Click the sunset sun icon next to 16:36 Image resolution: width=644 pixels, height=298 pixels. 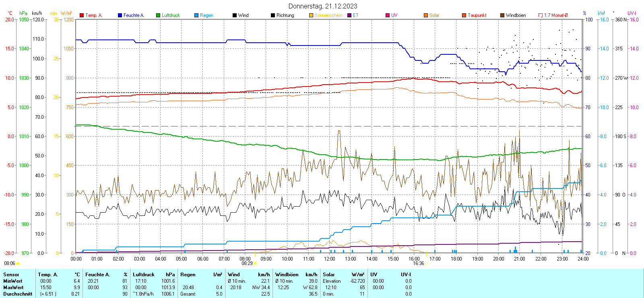click(427, 263)
